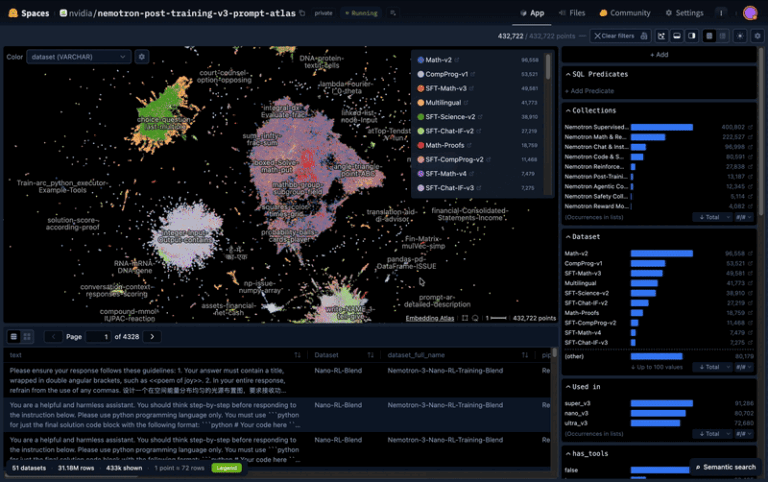
Task: Open nvidia/nemotron-post-training-v3-prompt-atlas space title
Action: 182,13
